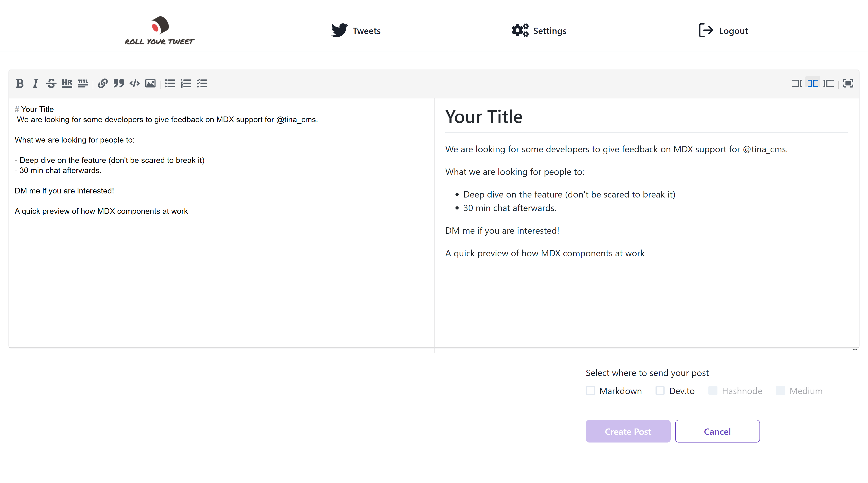The height and width of the screenshot is (483, 868).
Task: Click 'Deep dive on the feature' bullet in preview
Action: 569,195
